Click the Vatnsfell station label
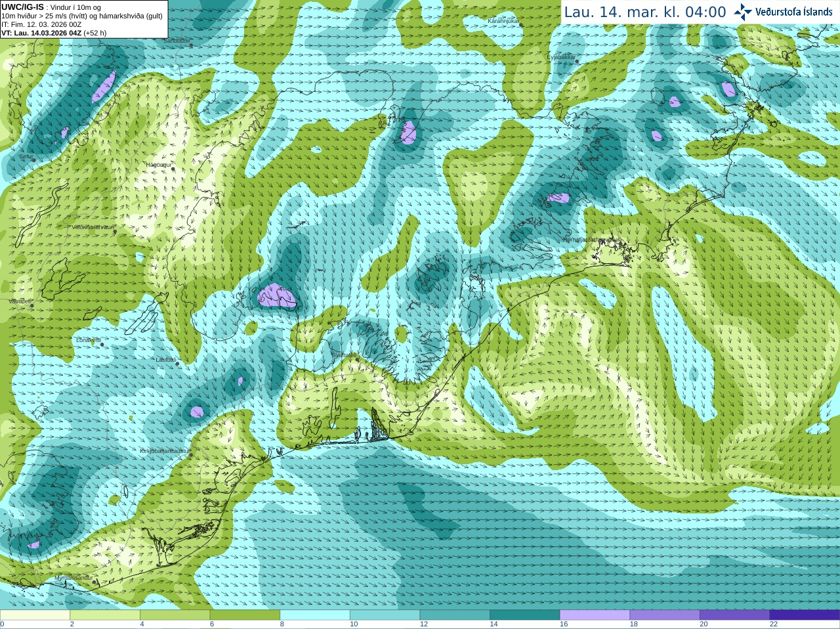Screen dimensions: 840x629 [19, 301]
